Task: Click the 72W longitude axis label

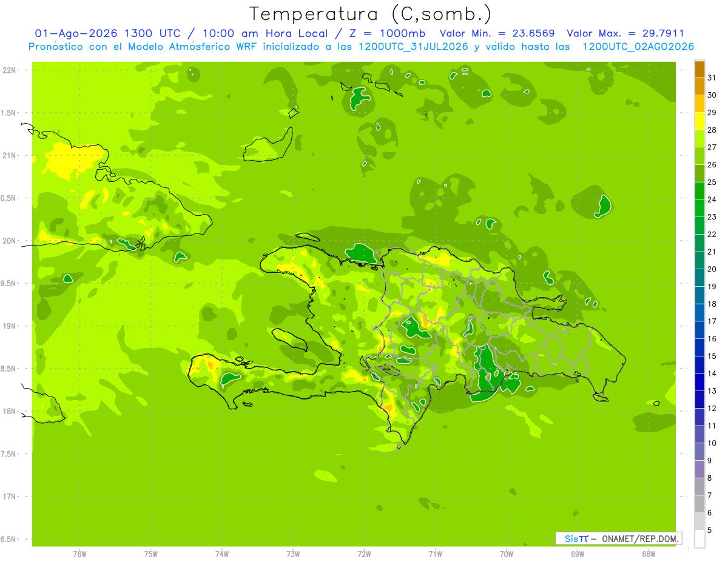Action: [x=364, y=554]
